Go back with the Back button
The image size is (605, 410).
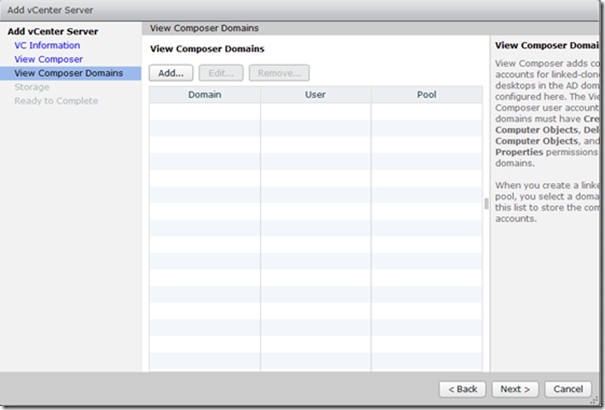click(x=463, y=389)
